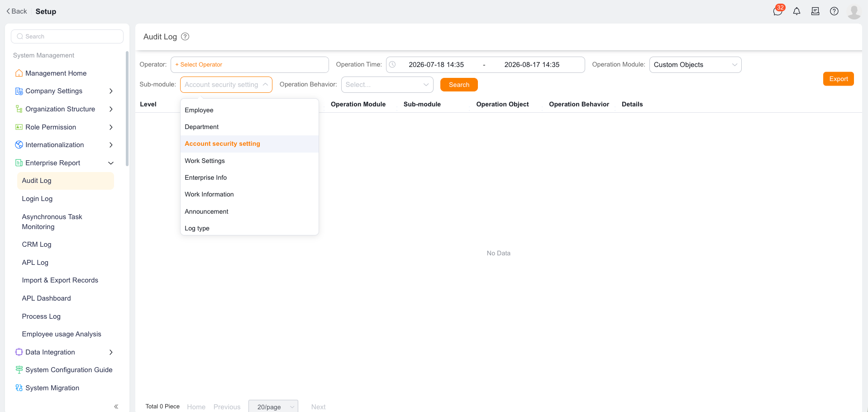Change the 20/page pagination dropdown
The height and width of the screenshot is (412, 868).
[273, 407]
